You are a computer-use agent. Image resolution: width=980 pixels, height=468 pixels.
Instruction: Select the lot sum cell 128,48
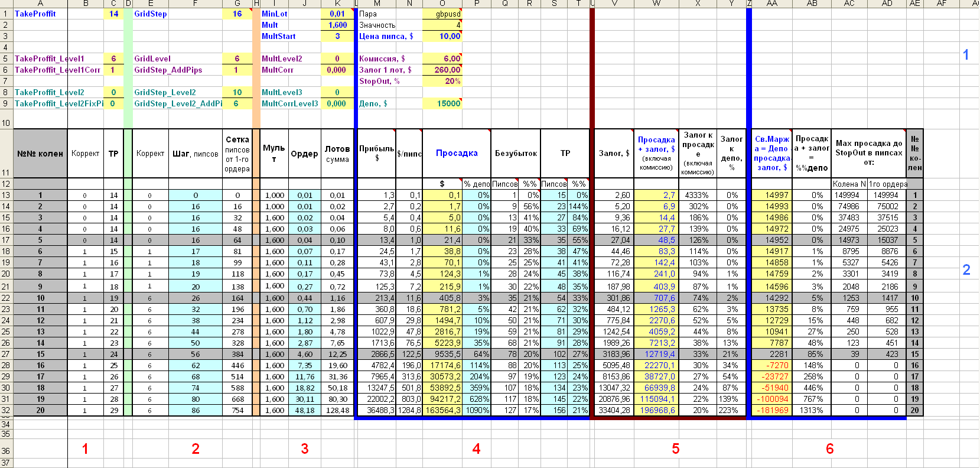tap(337, 410)
